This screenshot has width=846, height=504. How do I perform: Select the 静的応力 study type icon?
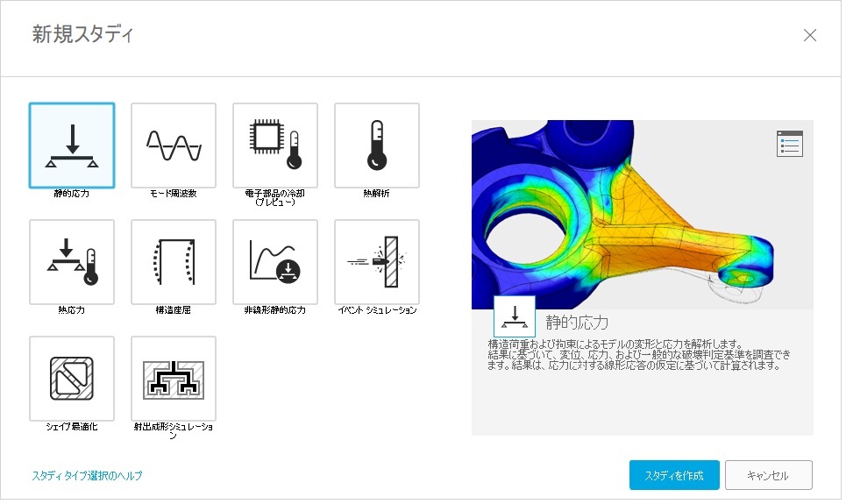point(72,146)
